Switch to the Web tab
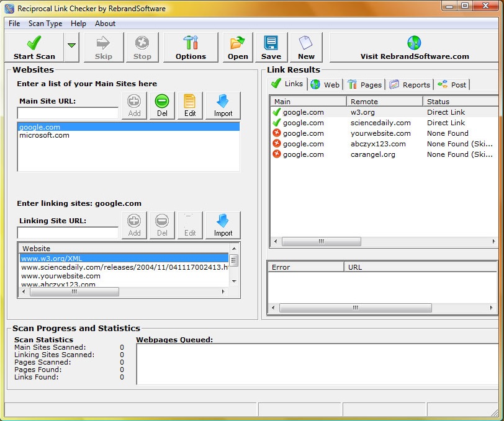 (325, 84)
